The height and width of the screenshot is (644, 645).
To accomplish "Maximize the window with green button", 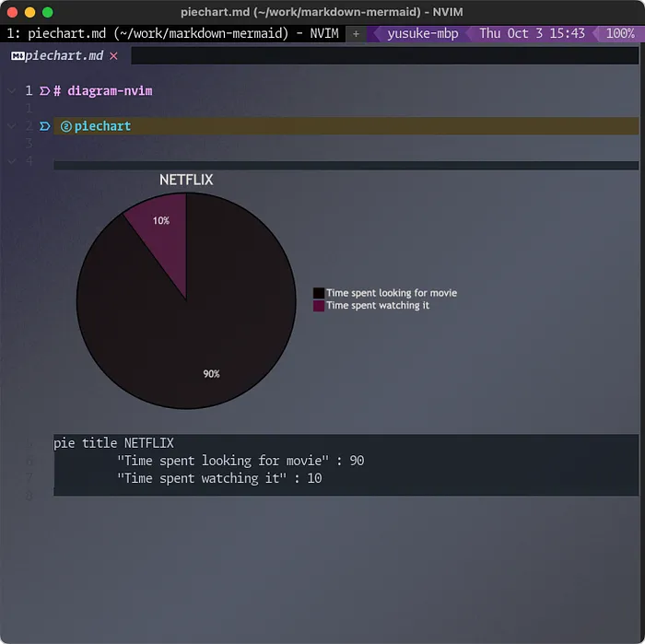I will 48,12.
